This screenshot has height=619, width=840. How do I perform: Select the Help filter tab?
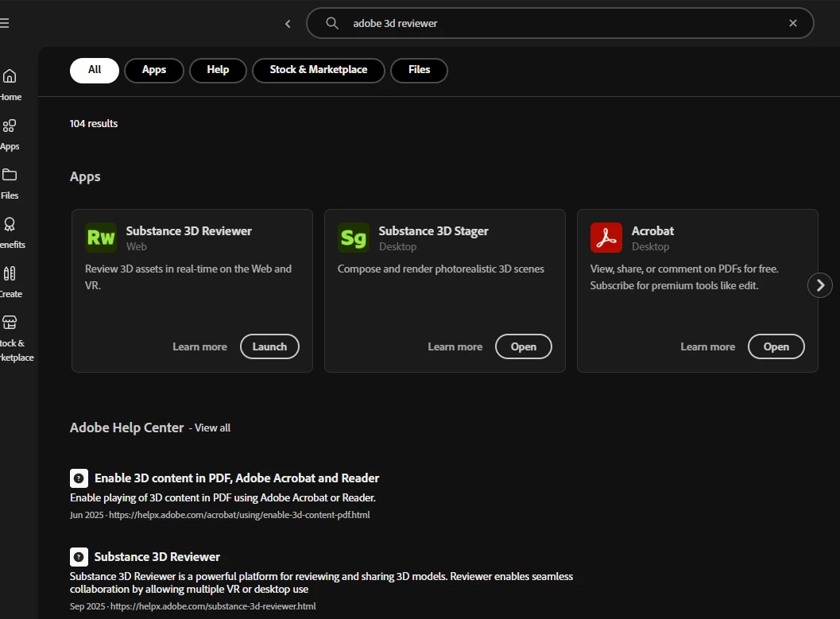(x=218, y=70)
